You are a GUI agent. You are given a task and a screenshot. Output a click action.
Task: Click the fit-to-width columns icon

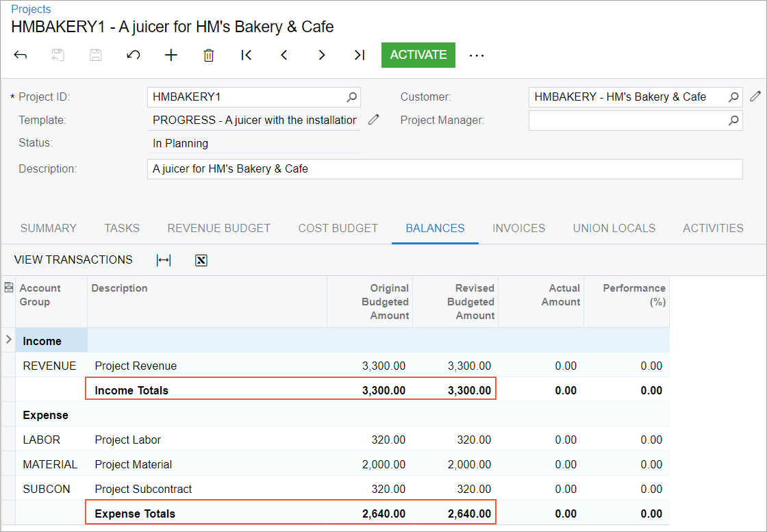[164, 260]
